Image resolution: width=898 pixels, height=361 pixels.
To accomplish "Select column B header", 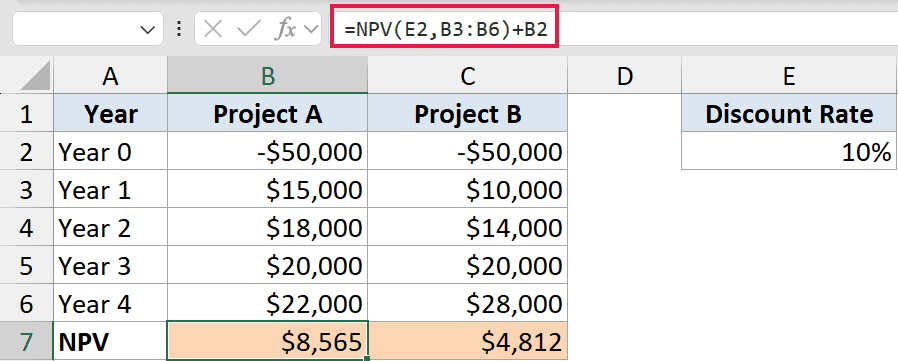I will [x=267, y=76].
